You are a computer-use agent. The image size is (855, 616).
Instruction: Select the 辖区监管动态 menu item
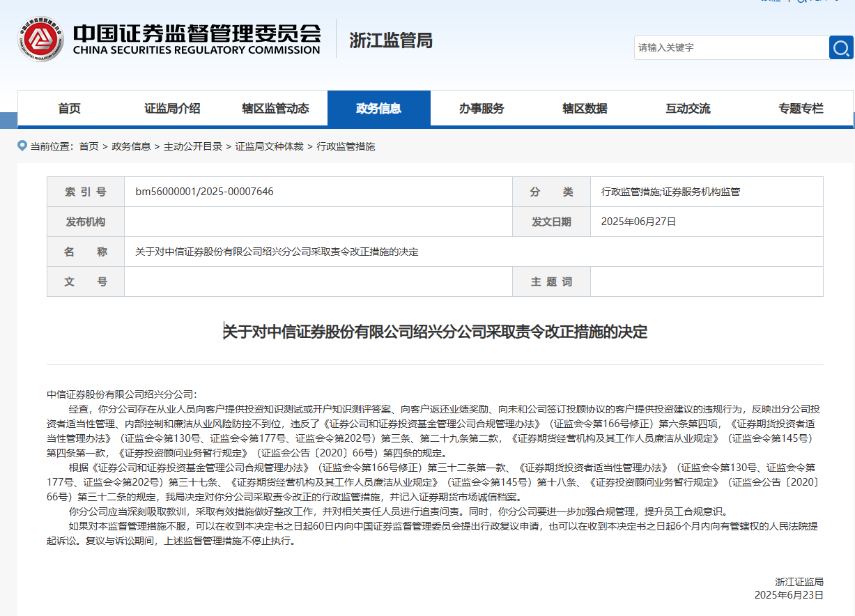pyautogui.click(x=275, y=109)
